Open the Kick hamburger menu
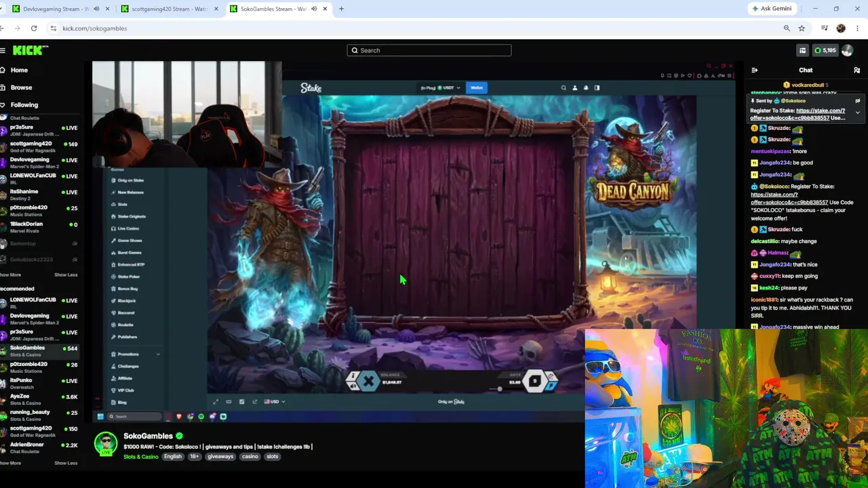The image size is (868, 488). [3, 50]
